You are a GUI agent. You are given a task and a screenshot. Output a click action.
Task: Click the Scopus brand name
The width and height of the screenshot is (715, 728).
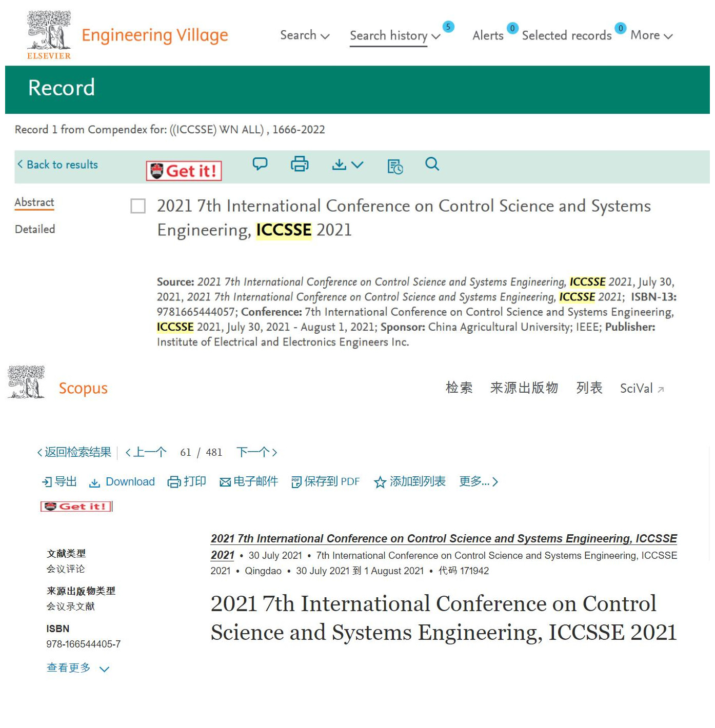pos(83,388)
